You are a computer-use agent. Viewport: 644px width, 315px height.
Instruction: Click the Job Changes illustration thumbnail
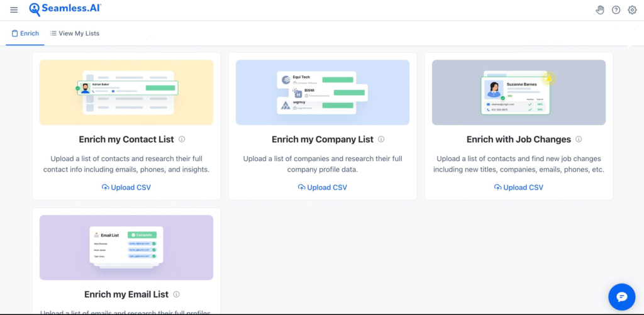pos(519,92)
